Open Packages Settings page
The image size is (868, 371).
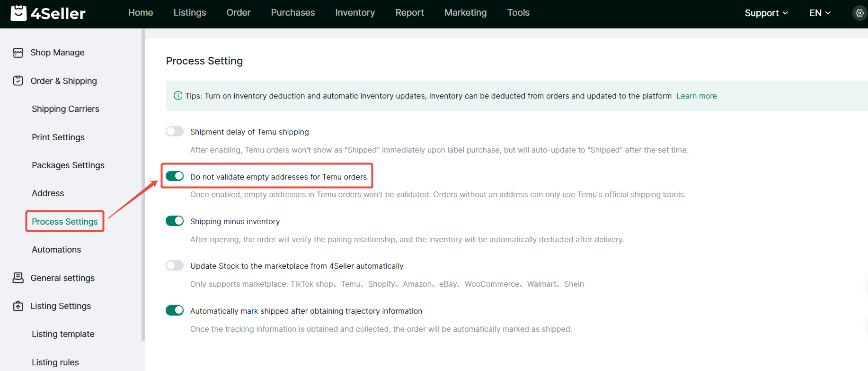[x=68, y=165]
